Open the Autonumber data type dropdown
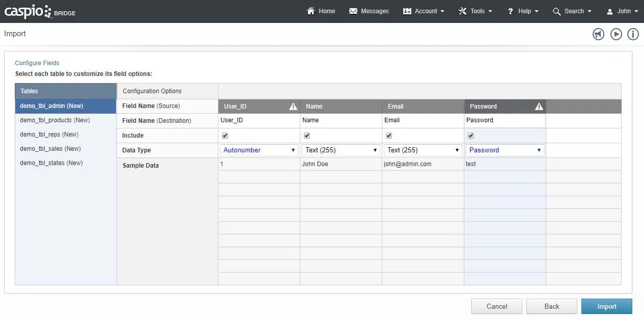Image resolution: width=644 pixels, height=320 pixels. tap(259, 150)
